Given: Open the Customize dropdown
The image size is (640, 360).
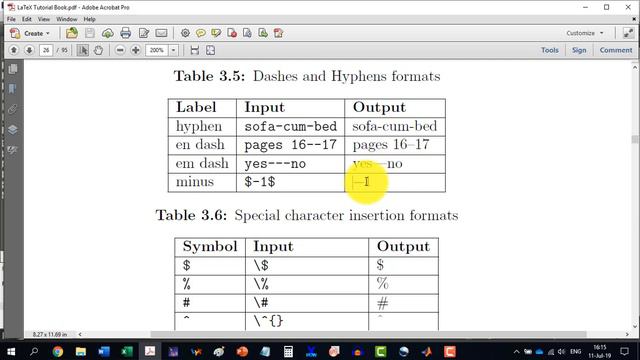Looking at the screenshot, I should 584,33.
